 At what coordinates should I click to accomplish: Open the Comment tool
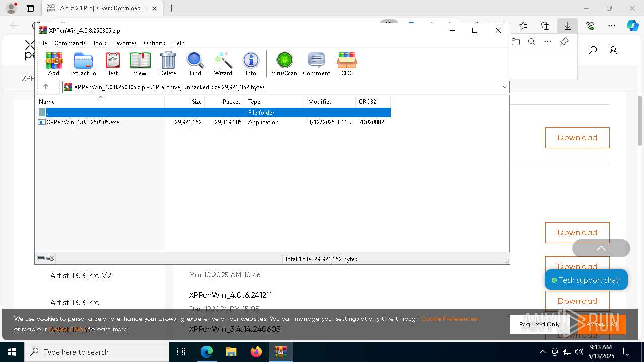point(316,64)
